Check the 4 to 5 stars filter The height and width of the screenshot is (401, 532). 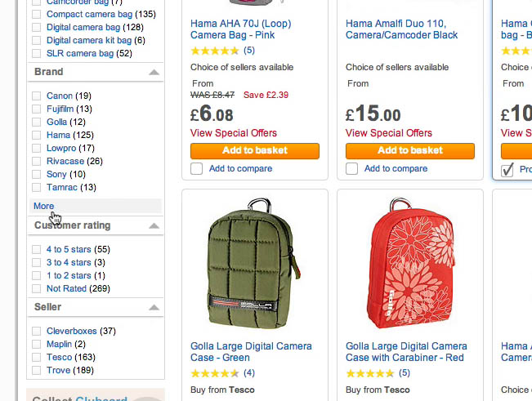(36, 250)
